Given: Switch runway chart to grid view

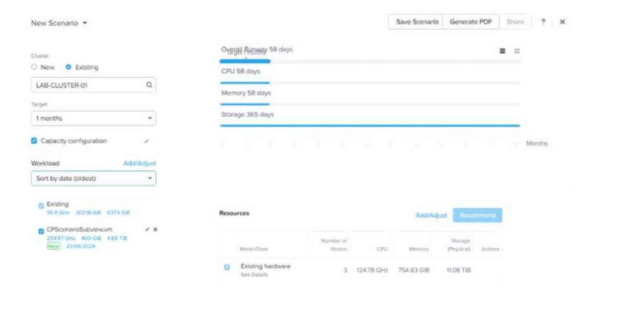Looking at the screenshot, I should [517, 51].
